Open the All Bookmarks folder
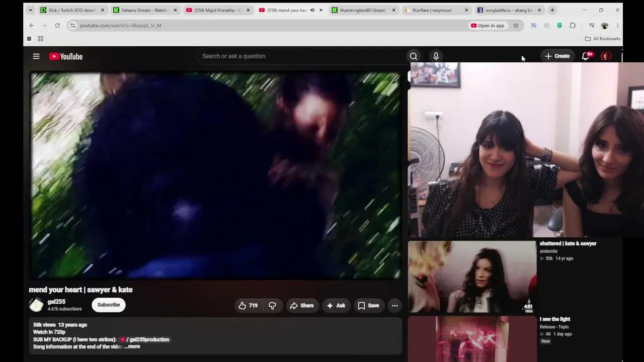 (x=603, y=39)
